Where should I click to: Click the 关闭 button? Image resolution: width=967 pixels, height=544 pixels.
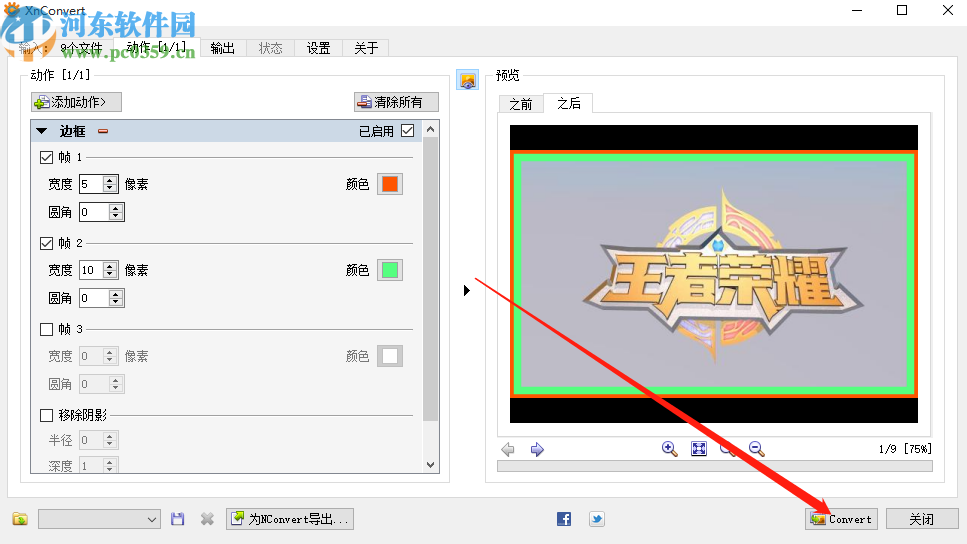(922, 519)
